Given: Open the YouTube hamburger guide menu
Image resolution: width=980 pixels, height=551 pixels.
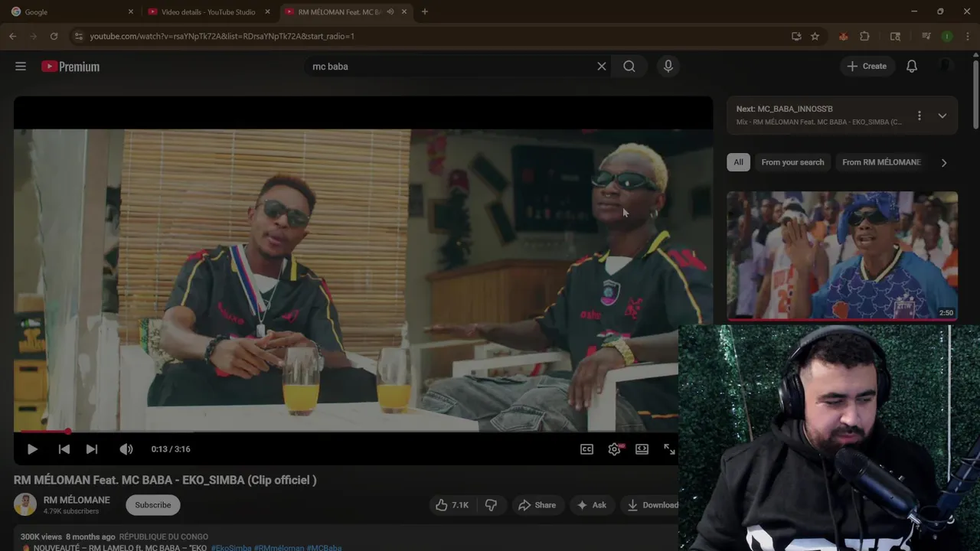Looking at the screenshot, I should (x=21, y=67).
